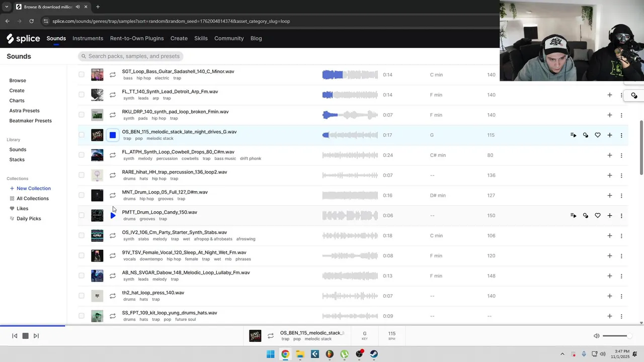Add OS_BEN_115 sample to queue
The height and width of the screenshot is (362, 644).
tap(573, 135)
